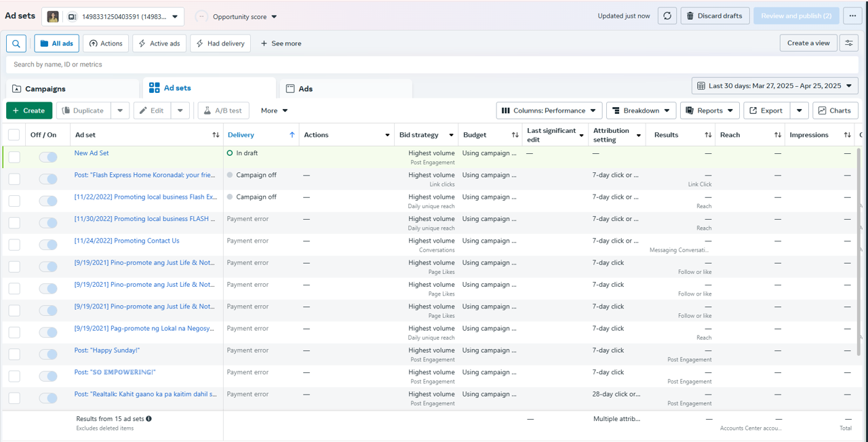Image resolution: width=868 pixels, height=442 pixels.
Task: Click the A/B test flask button
Action: 223,110
